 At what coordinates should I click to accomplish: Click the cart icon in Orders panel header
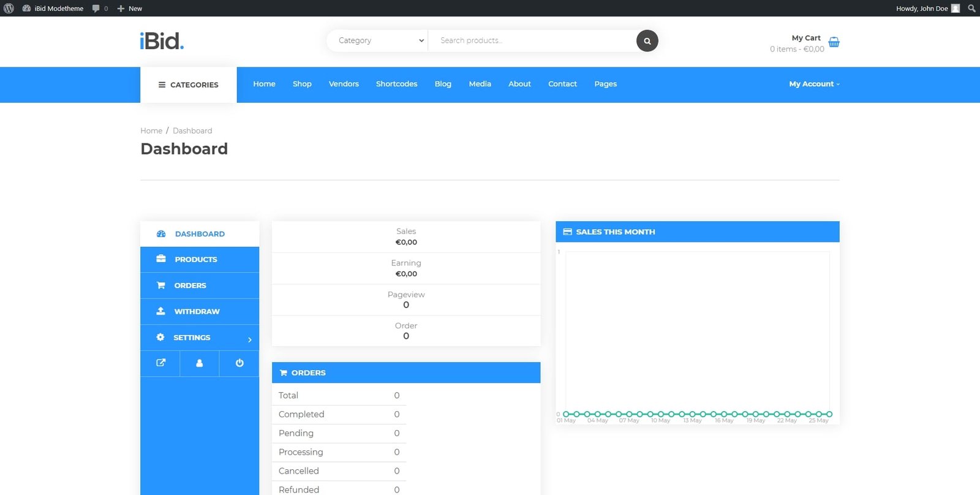pyautogui.click(x=283, y=372)
